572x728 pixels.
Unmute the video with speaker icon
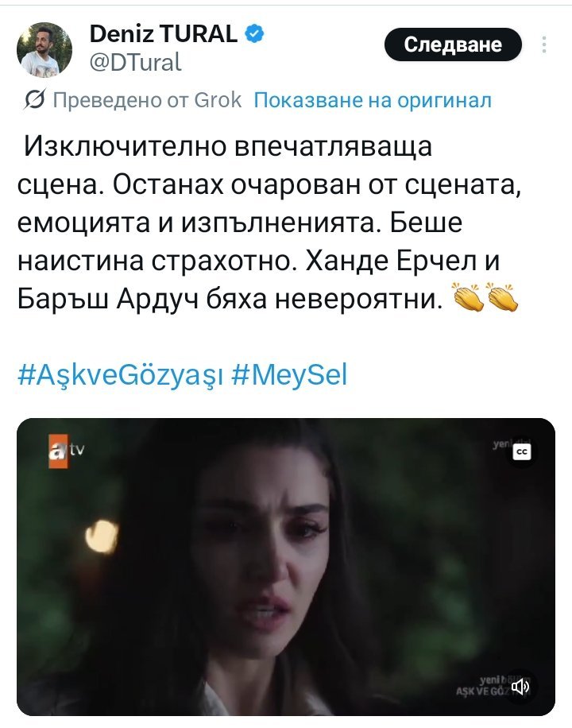(x=520, y=686)
